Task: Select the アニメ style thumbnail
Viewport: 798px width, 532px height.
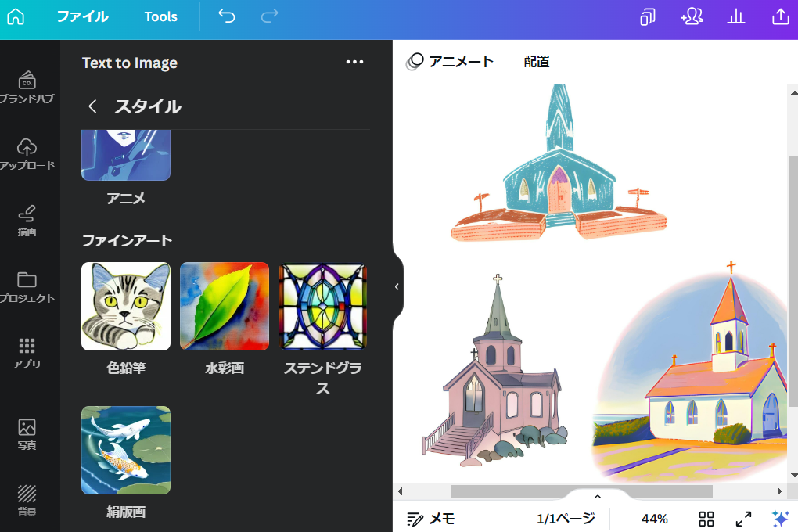Action: (x=126, y=155)
